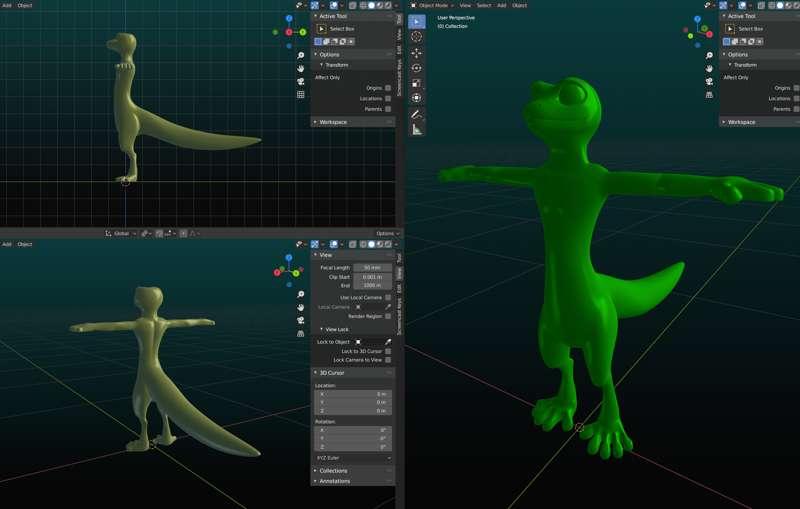
Task: Select the Measure tool in right viewport toolbar
Action: (416, 130)
